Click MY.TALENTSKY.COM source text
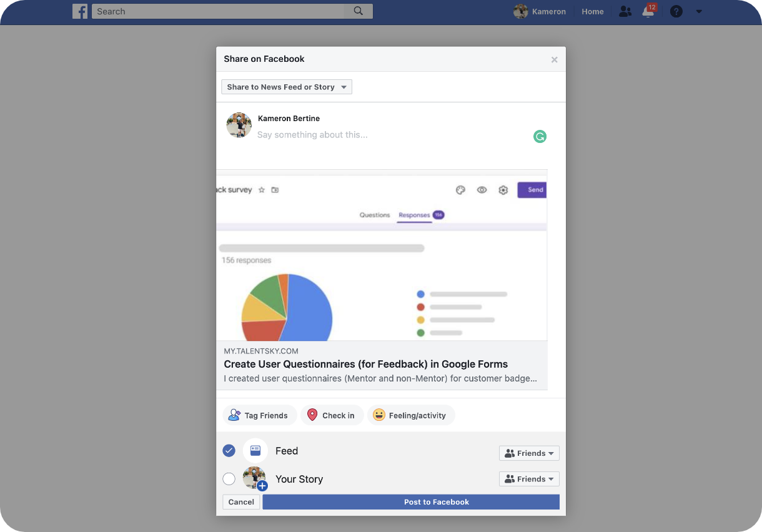Viewport: 762px width, 532px height. pos(261,352)
